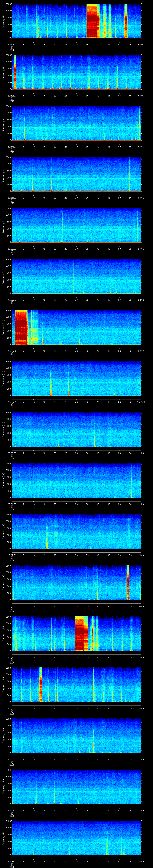
Task: Click the spectrogram panel starting at 23:04:00
Action: [76, 634]
